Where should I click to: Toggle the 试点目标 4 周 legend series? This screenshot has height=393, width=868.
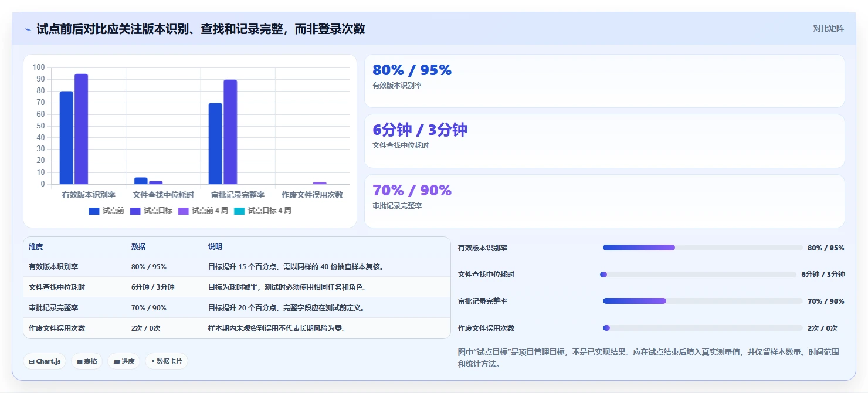click(x=262, y=211)
